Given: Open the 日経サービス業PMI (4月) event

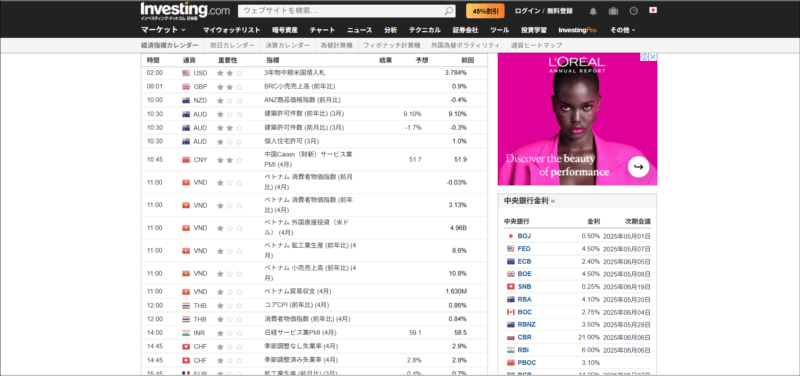Looking at the screenshot, I should pyautogui.click(x=300, y=333).
